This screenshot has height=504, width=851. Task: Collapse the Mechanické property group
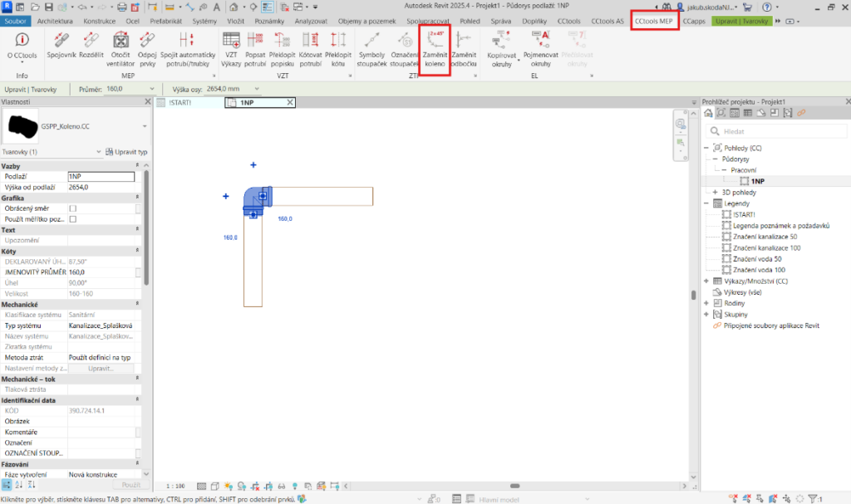pyautogui.click(x=137, y=304)
